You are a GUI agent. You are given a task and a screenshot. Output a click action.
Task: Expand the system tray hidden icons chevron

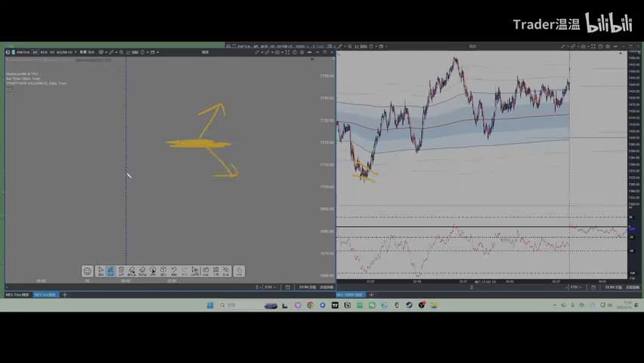click(x=555, y=305)
